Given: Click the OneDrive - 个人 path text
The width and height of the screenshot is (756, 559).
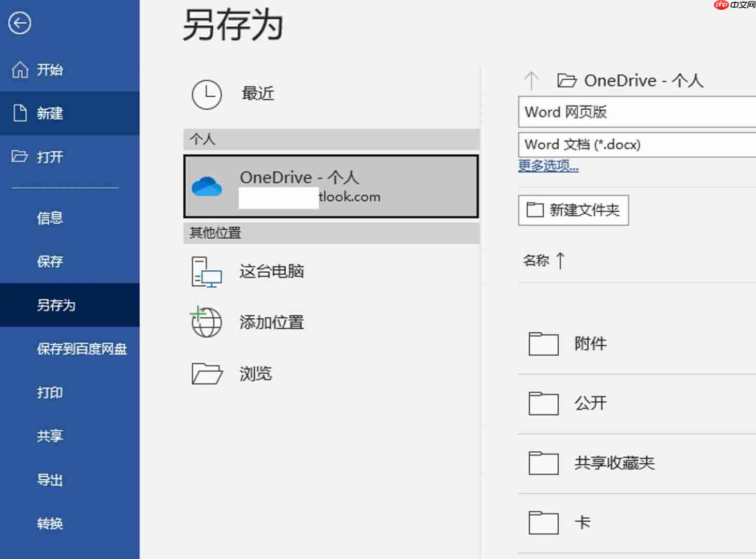Looking at the screenshot, I should [x=644, y=81].
